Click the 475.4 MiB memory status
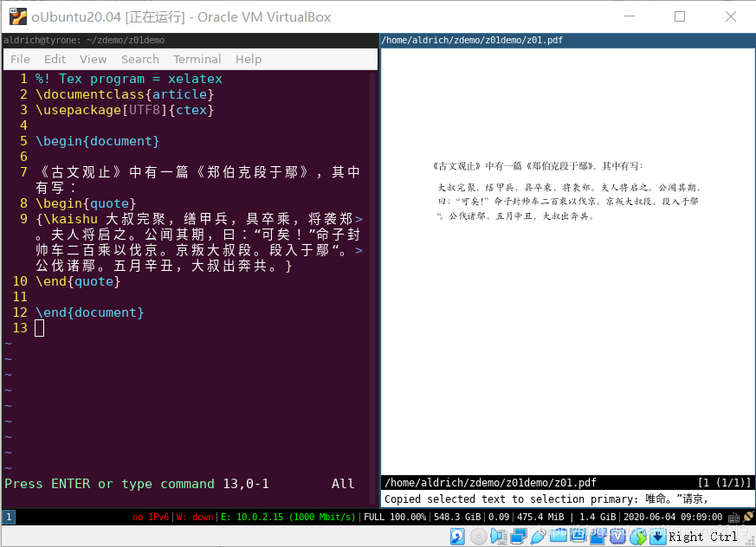This screenshot has height=547, width=756. click(x=540, y=517)
